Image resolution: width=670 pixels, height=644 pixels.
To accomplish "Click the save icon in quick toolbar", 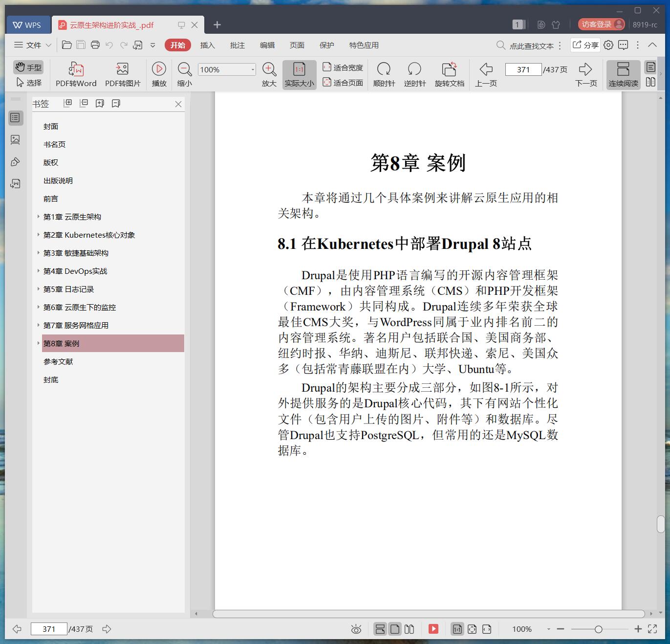I will [x=81, y=45].
